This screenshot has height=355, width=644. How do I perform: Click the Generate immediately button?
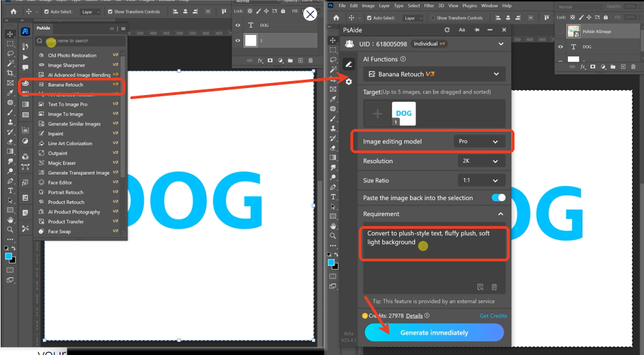tap(434, 333)
